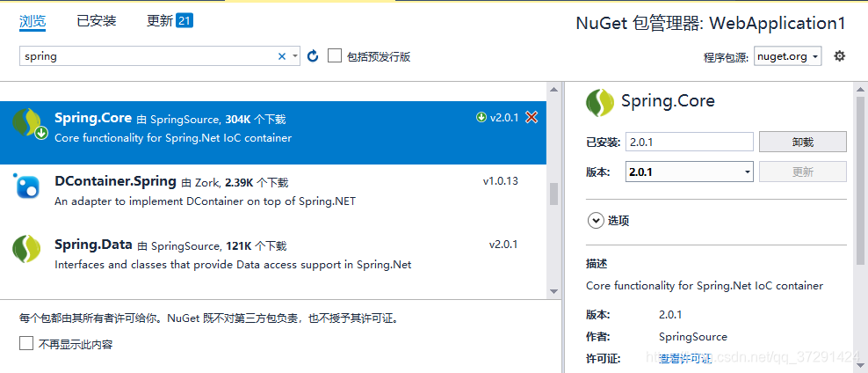The height and width of the screenshot is (373, 868).
Task: Click the package list scroll up arrow
Action: pos(553,89)
